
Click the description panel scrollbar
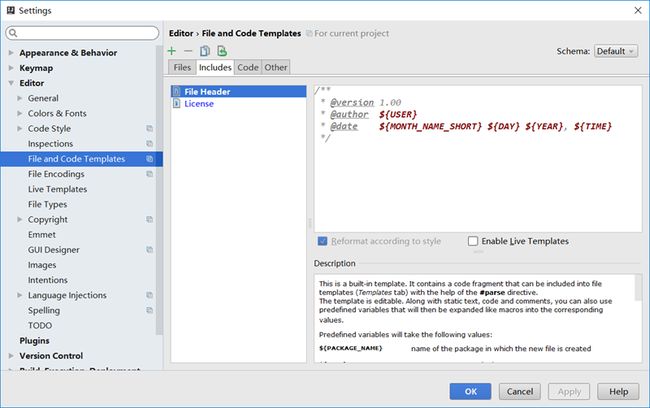(638, 288)
